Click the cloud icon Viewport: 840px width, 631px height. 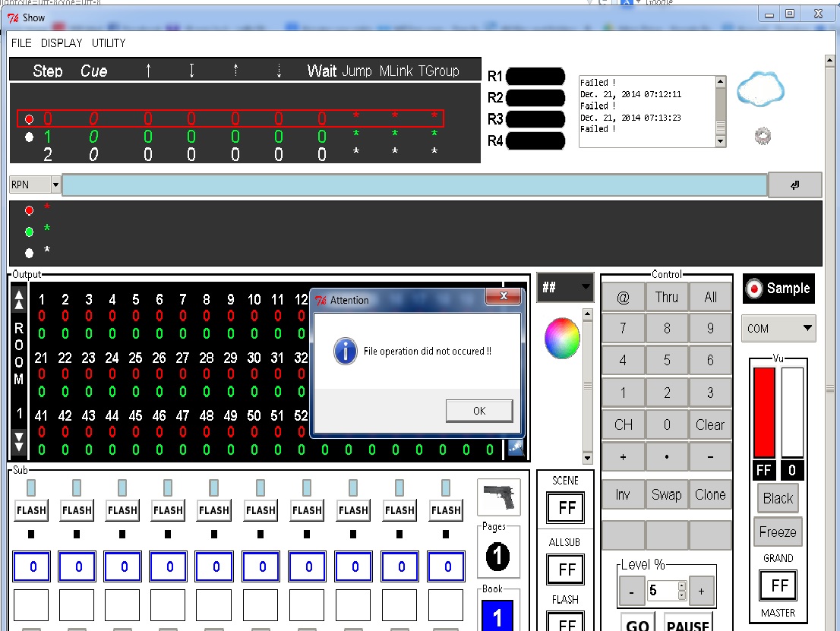tap(760, 90)
